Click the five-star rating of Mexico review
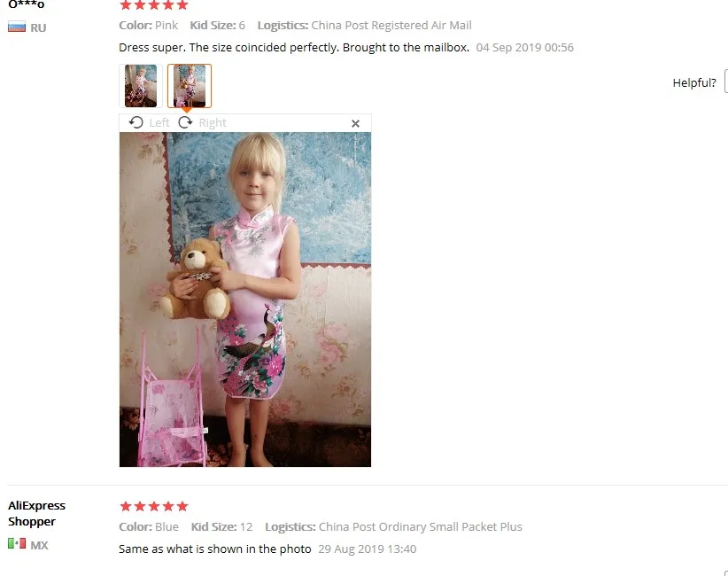728x576 pixels. click(154, 506)
